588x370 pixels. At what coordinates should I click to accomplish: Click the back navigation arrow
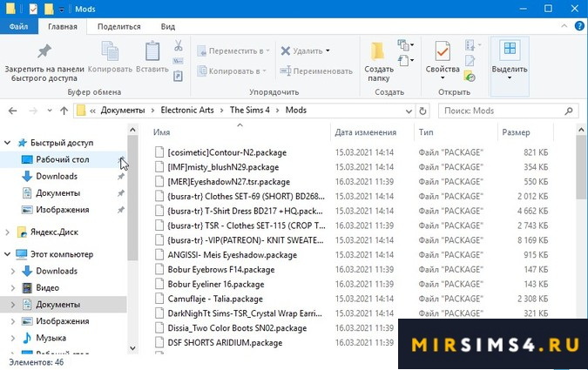(13, 111)
